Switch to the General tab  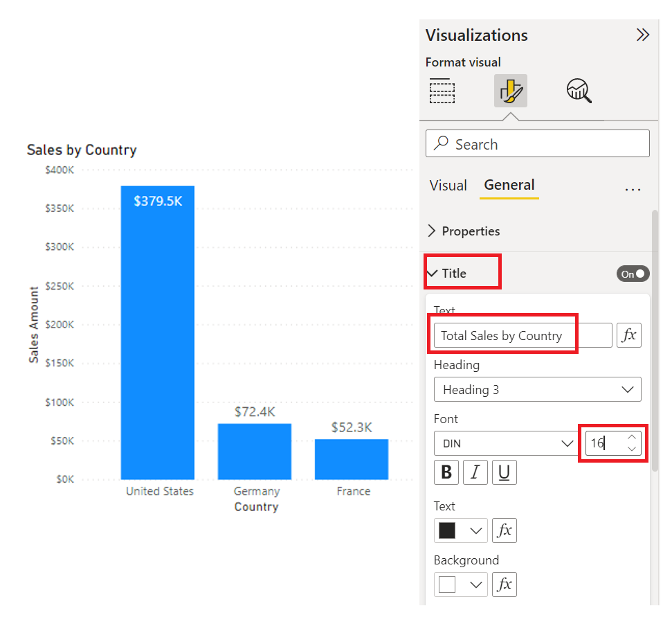pyautogui.click(x=509, y=185)
